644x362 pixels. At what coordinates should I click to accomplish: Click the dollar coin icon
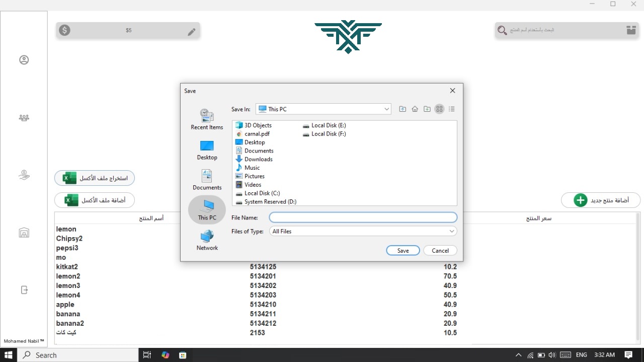[x=64, y=30]
